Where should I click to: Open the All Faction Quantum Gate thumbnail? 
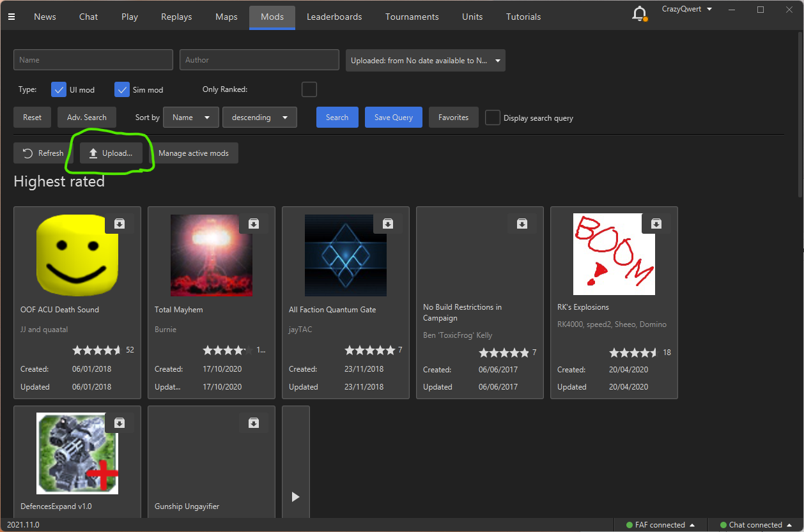click(346, 255)
